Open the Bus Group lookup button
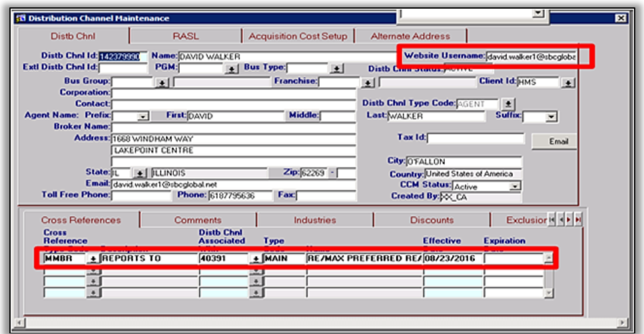The width and height of the screenshot is (644, 334). 162,83
